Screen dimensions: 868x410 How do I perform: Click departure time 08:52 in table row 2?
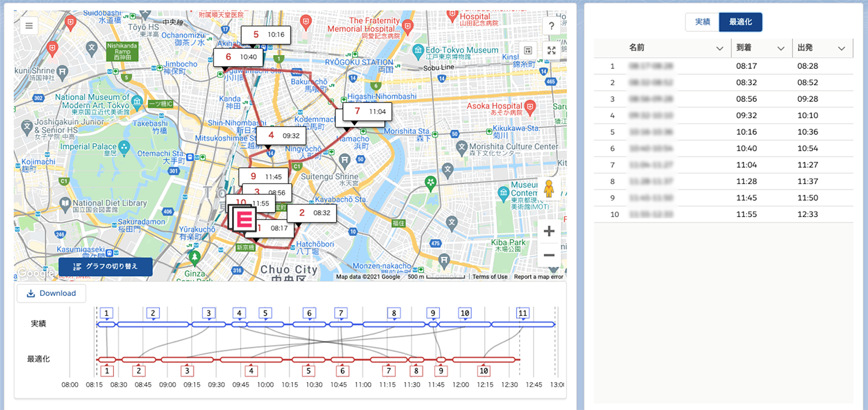tap(808, 82)
